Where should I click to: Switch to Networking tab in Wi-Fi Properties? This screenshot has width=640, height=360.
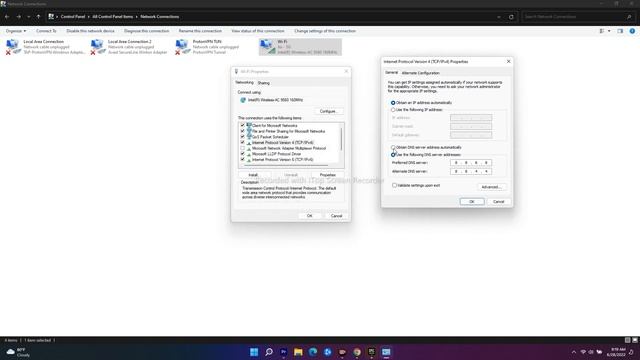pos(244,82)
